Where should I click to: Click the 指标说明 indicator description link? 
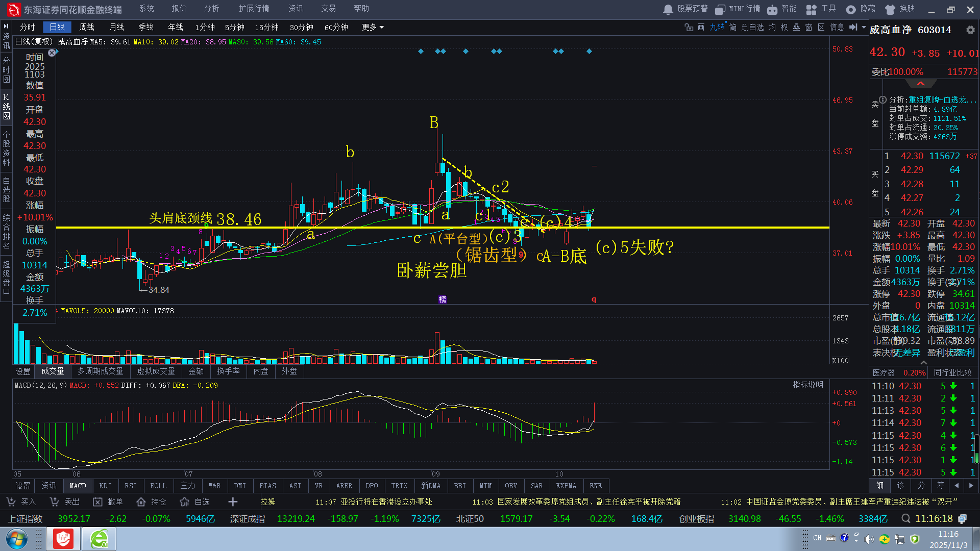tap(807, 385)
